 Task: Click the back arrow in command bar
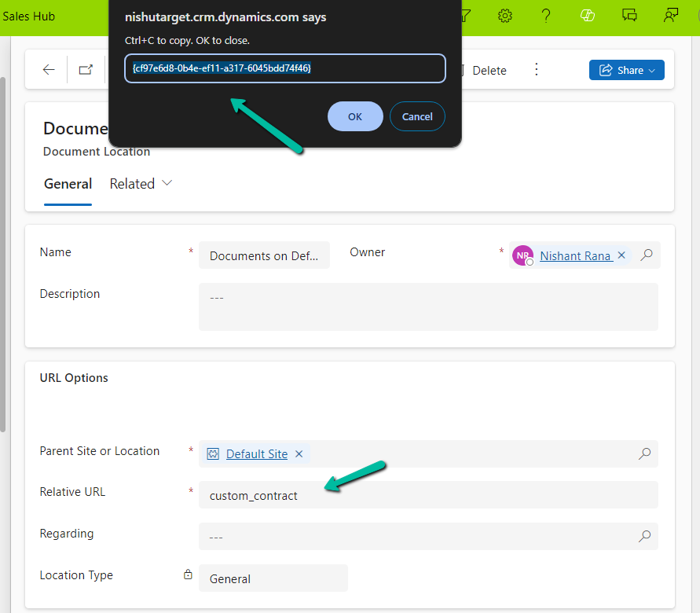[49, 70]
